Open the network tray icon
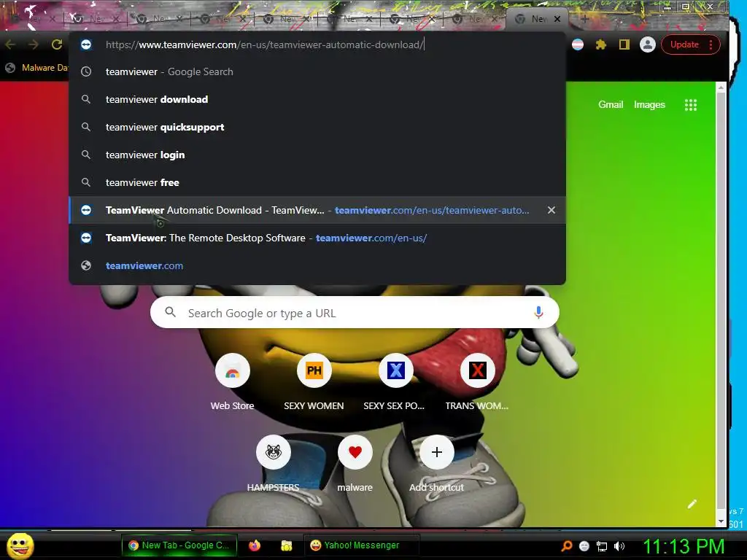Image resolution: width=747 pixels, height=560 pixels. (x=602, y=546)
